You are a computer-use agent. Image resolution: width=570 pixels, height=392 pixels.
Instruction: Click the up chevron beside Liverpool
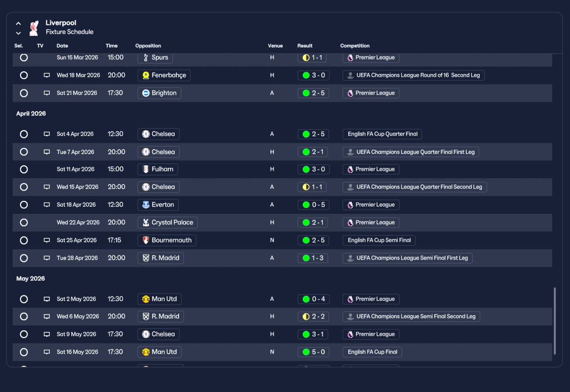click(18, 24)
